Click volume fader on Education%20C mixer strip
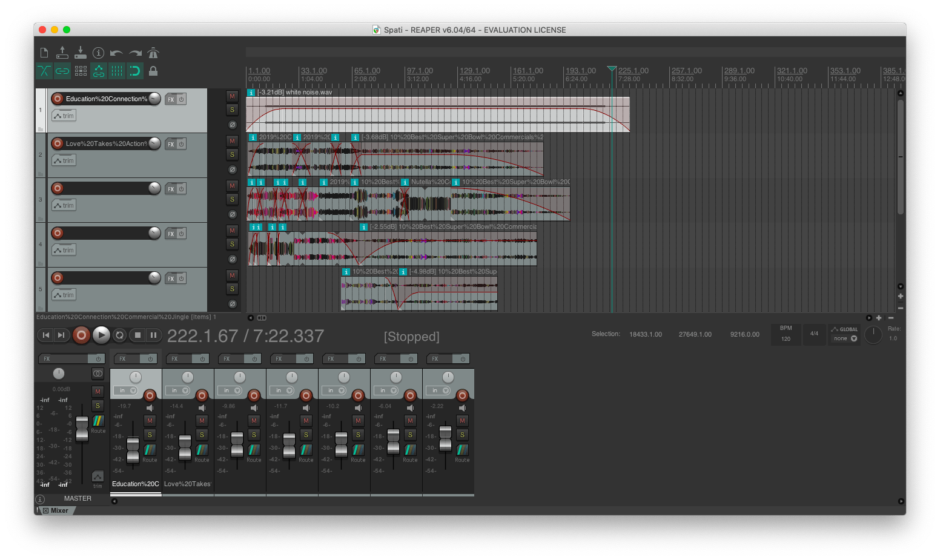This screenshot has height=560, width=940. point(133,450)
